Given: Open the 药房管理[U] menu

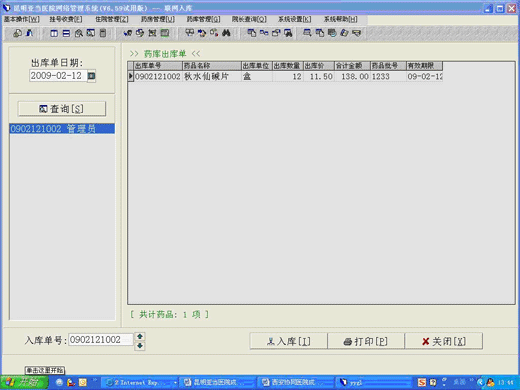Looking at the screenshot, I should 158,19.
